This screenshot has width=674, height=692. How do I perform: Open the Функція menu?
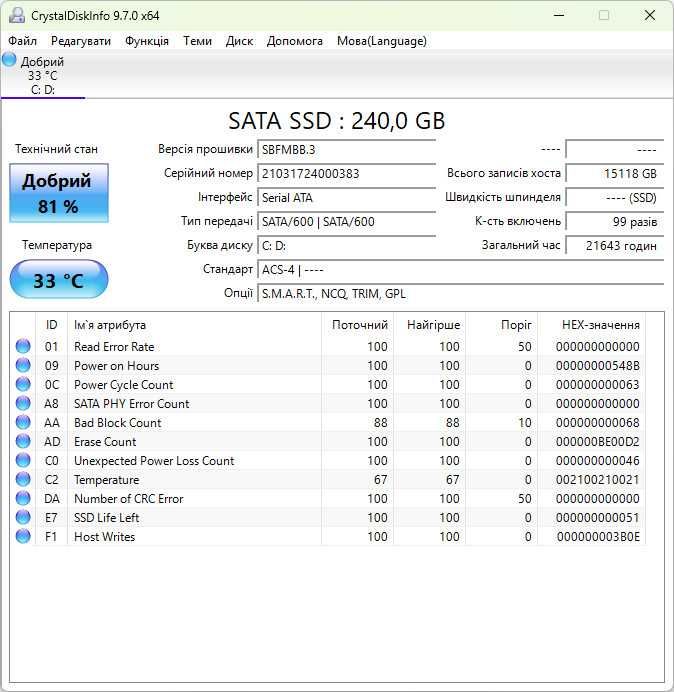click(x=147, y=41)
